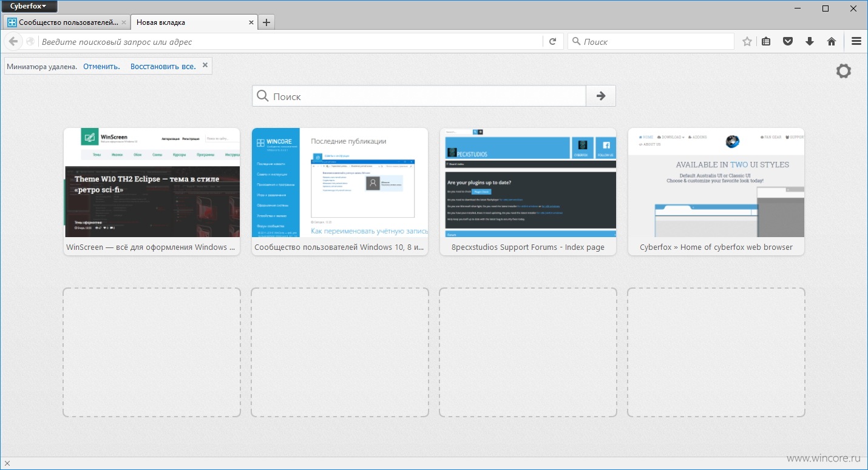This screenshot has width=868, height=470.
Task: Open the Pocket icon
Action: pos(788,42)
